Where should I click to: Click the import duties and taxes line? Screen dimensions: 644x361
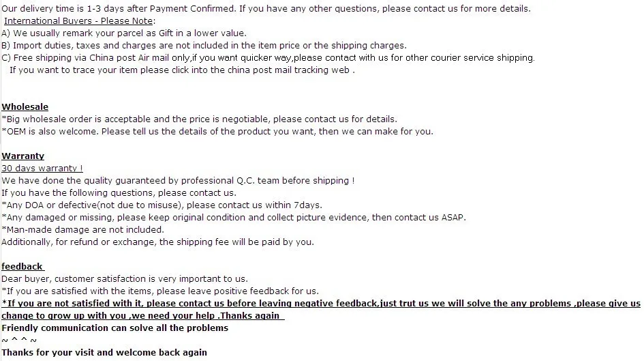[204, 46]
